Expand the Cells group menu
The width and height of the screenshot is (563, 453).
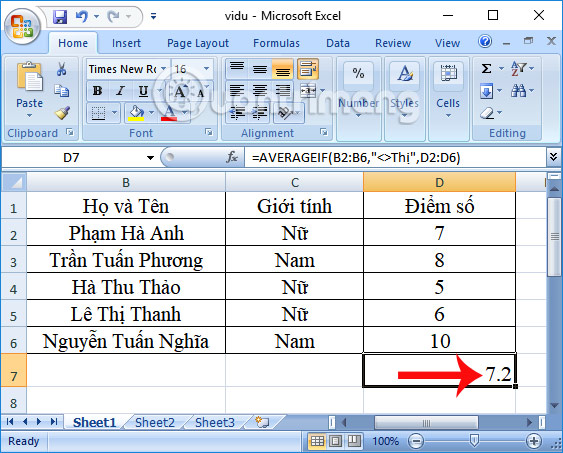tap(448, 116)
